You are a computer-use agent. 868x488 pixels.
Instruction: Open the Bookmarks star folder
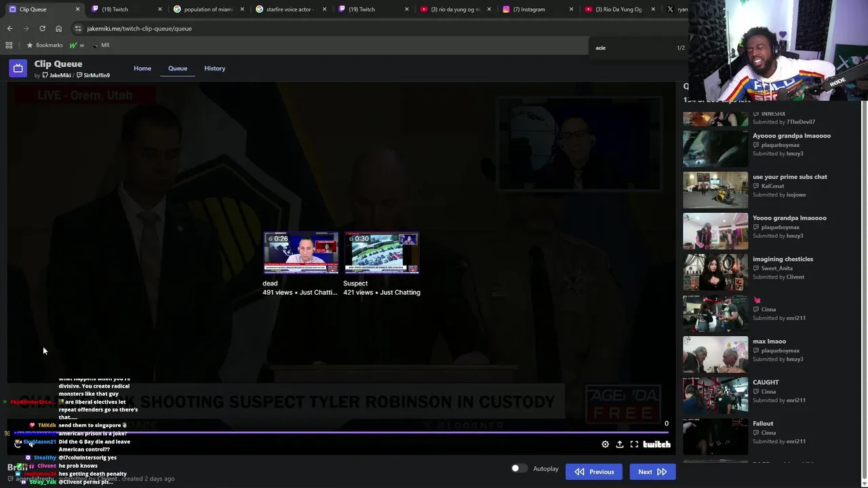click(x=45, y=45)
